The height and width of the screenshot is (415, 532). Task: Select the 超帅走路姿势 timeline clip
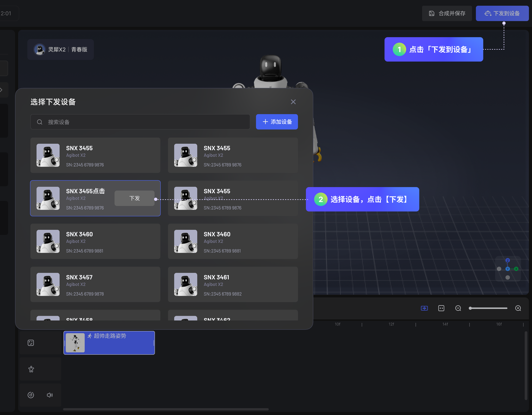click(x=109, y=343)
